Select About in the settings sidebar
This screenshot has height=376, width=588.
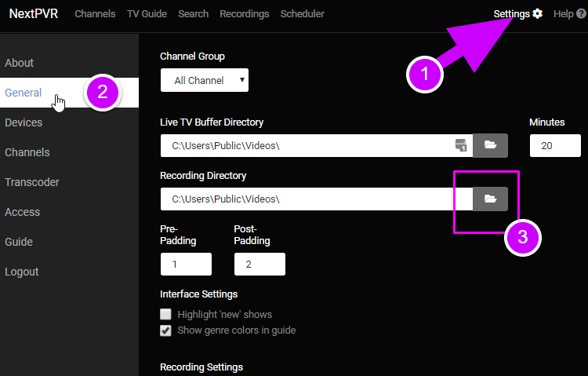pos(69,63)
